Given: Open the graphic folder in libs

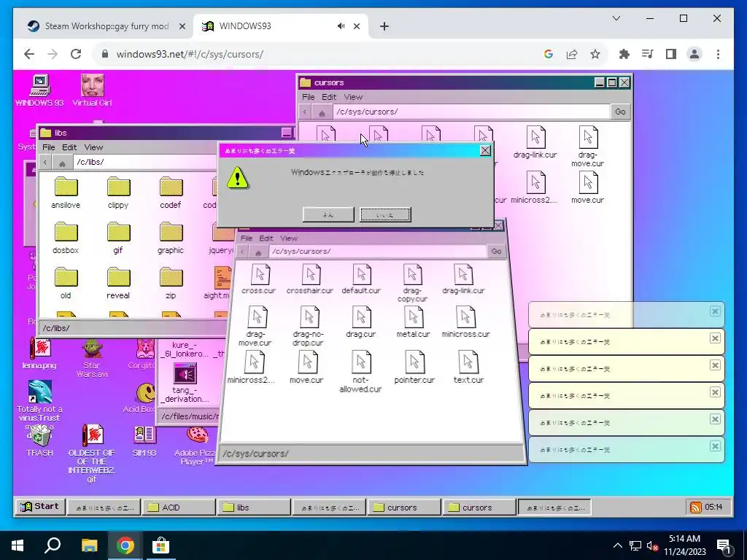Looking at the screenshot, I should 171,238.
